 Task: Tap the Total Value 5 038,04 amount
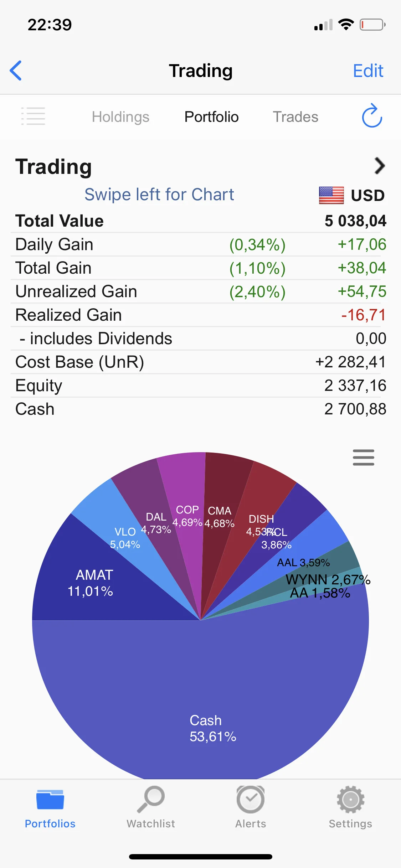[x=355, y=221]
